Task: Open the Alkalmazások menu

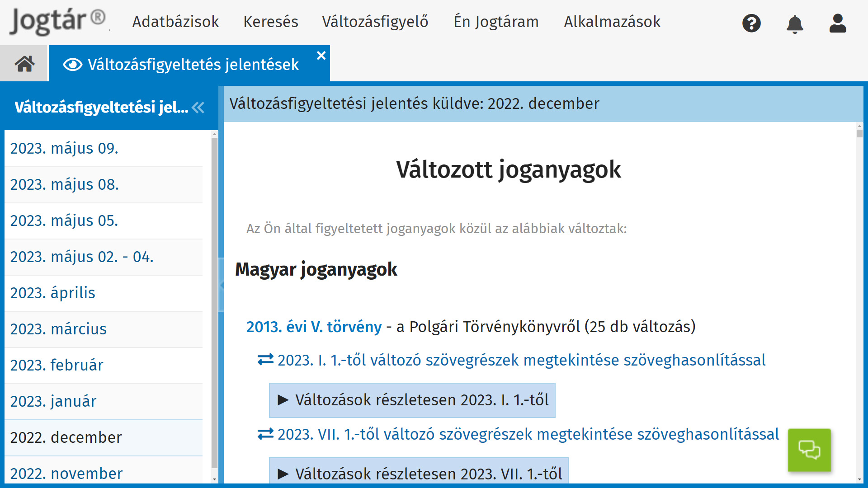Action: point(612,22)
